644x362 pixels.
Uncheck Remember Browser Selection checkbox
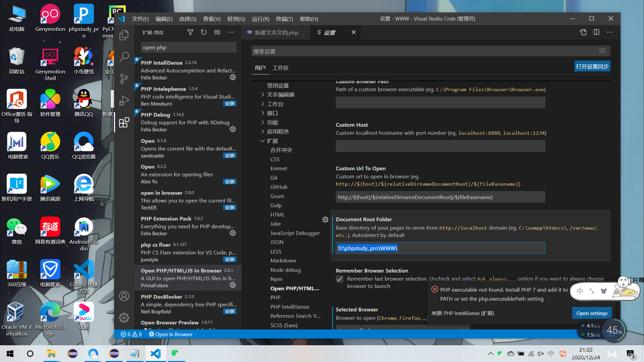pos(340,279)
